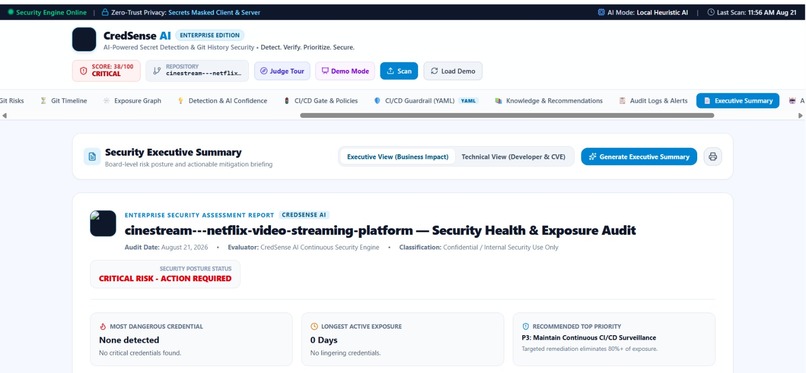Open the CI/CD Guardrail (YAML) tab
Image resolution: width=806 pixels, height=373 pixels.
pyautogui.click(x=426, y=101)
